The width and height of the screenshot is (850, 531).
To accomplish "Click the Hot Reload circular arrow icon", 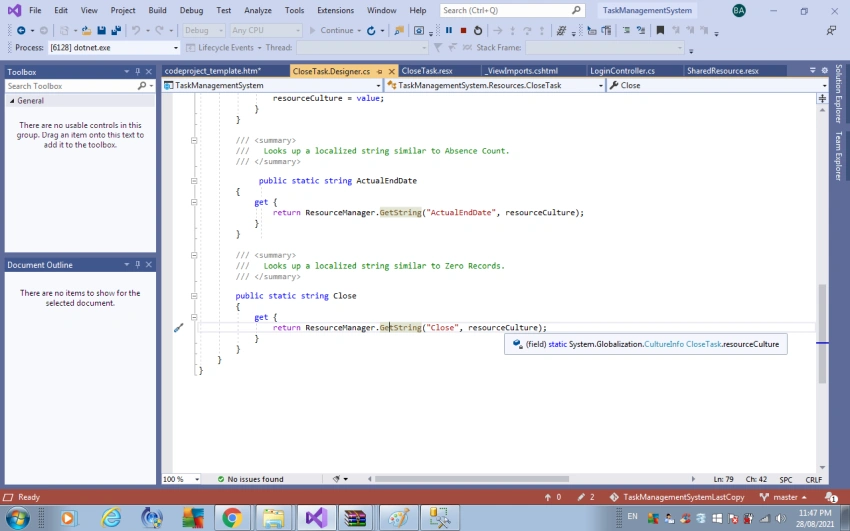I will click(x=371, y=31).
